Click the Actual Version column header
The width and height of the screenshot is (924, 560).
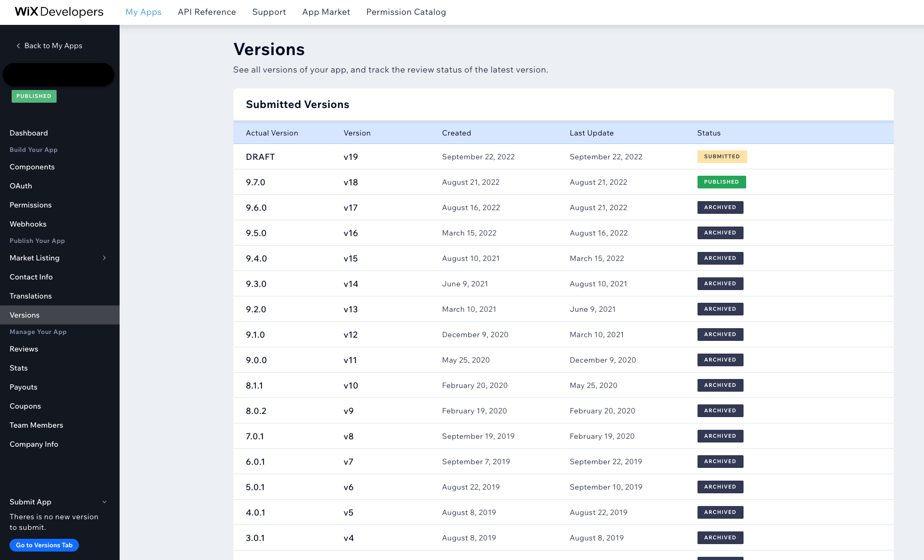[x=272, y=133]
